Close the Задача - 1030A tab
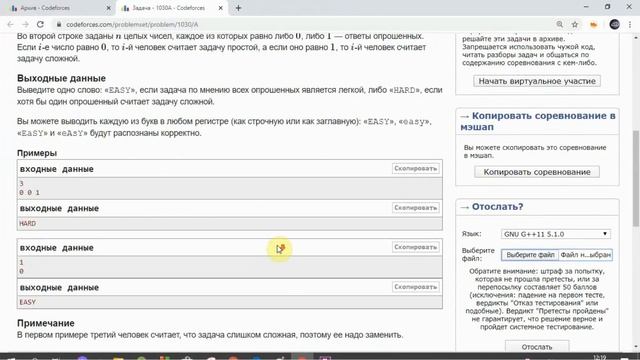Screen dimensions: 640x360 click(x=220, y=8)
